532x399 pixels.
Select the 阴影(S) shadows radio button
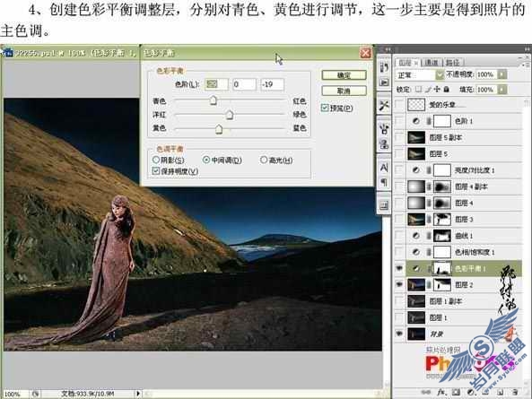pos(156,160)
